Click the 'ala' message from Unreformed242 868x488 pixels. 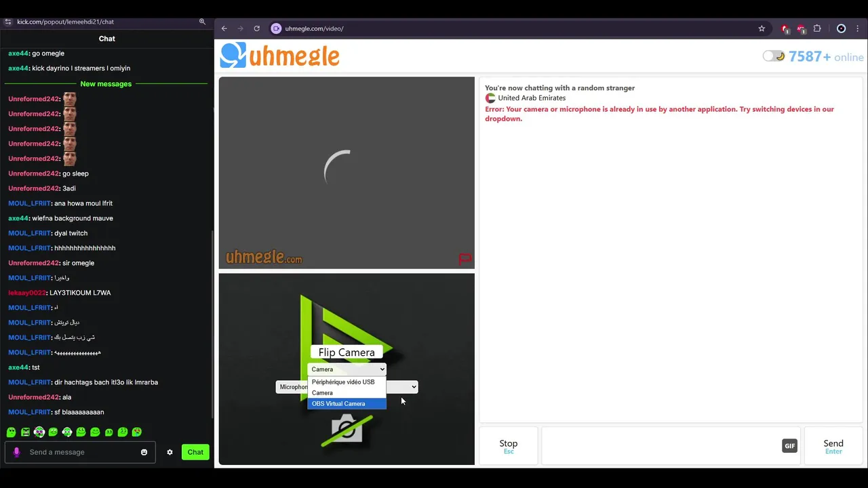(x=66, y=397)
